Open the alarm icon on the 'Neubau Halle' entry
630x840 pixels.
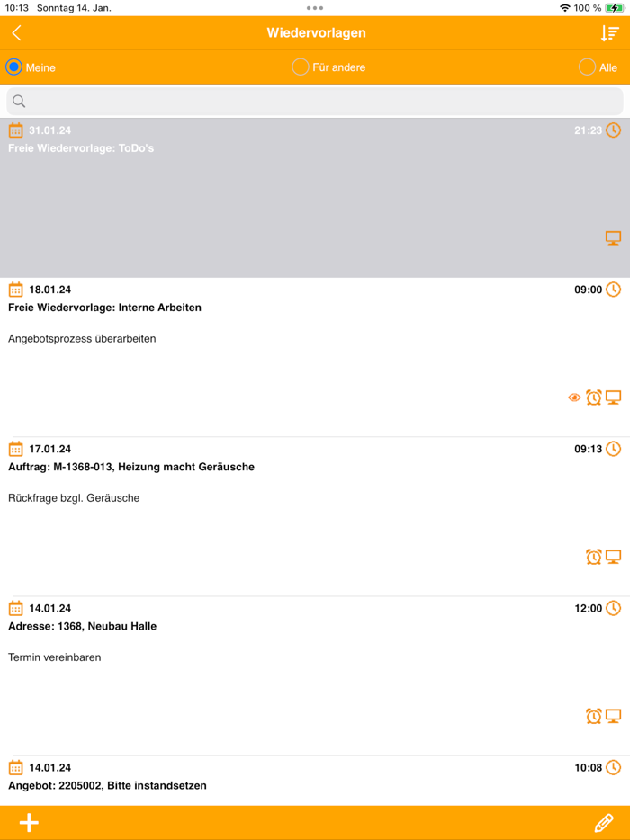593,716
